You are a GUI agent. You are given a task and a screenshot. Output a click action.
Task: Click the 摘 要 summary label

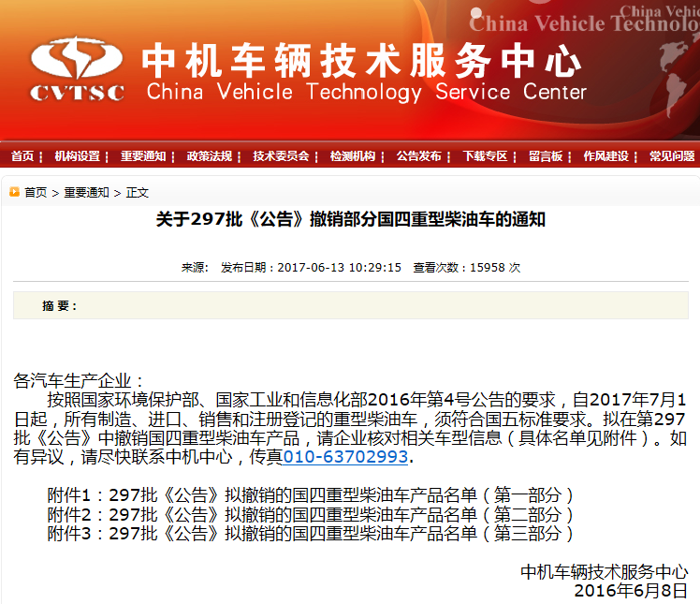pyautogui.click(x=59, y=306)
